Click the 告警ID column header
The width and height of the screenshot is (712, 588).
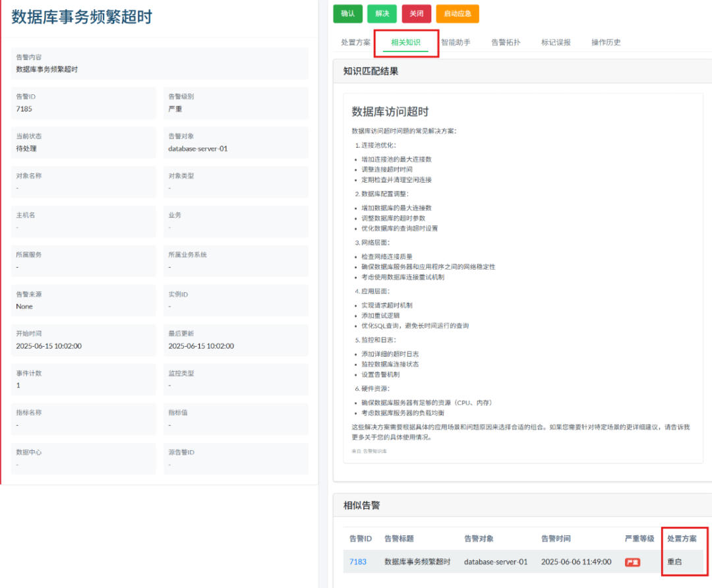pos(360,539)
